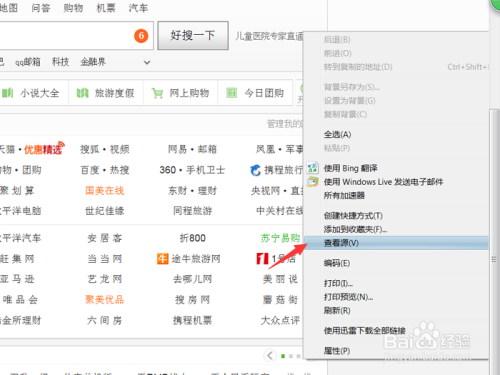Click the 旅游度假 map icon
The image size is (500, 375).
pos(82,93)
